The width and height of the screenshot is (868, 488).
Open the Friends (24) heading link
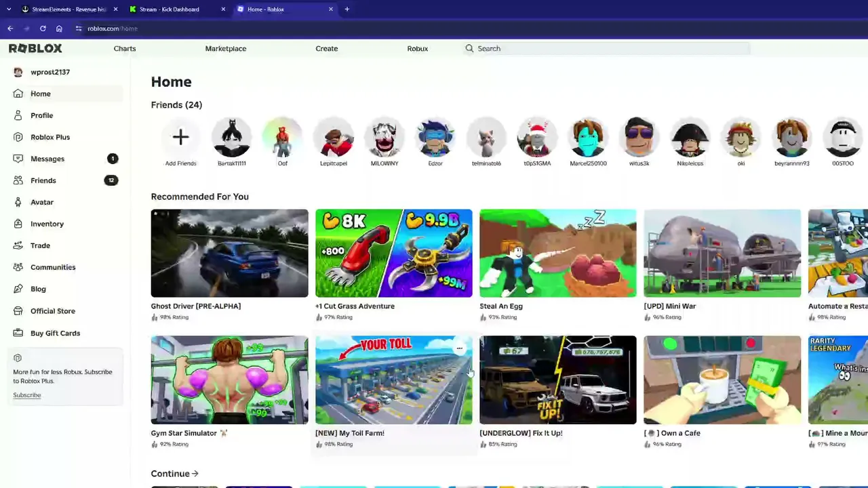pos(176,104)
